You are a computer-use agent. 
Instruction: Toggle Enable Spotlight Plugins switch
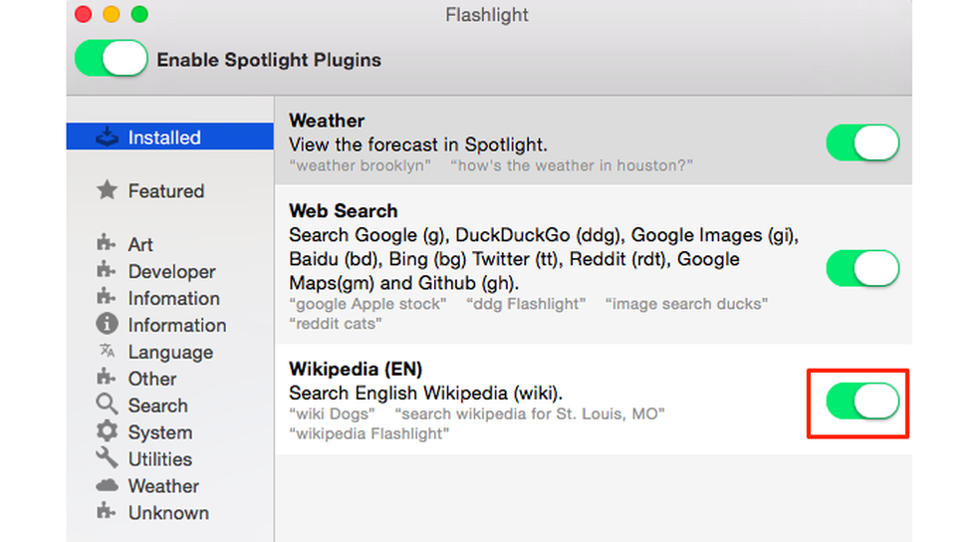(112, 59)
